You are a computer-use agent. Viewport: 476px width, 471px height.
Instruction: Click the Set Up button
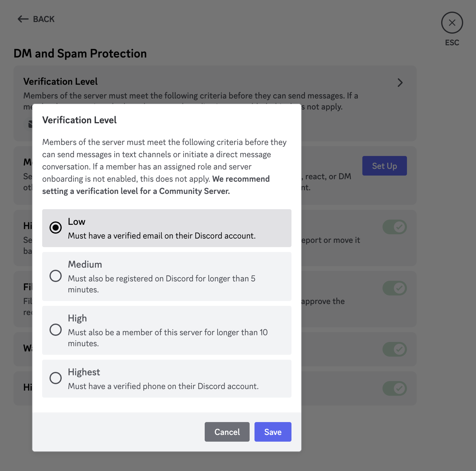[384, 166]
